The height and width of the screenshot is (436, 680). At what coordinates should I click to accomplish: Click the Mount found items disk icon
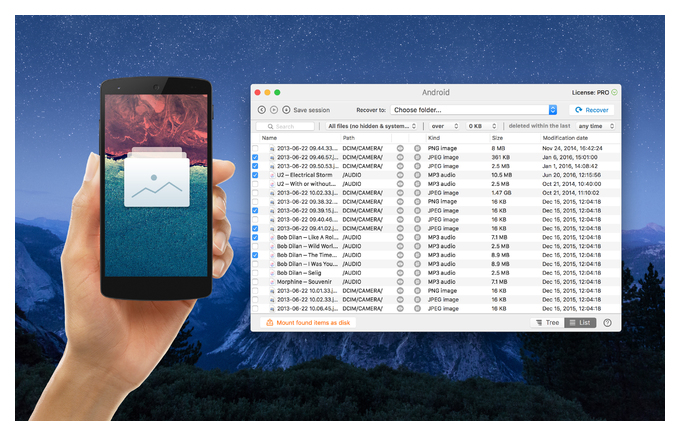269,323
